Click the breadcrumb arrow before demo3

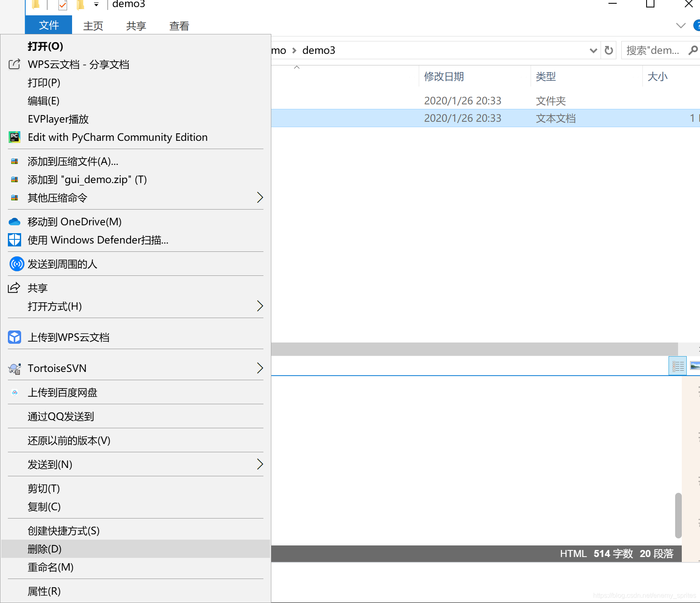294,51
